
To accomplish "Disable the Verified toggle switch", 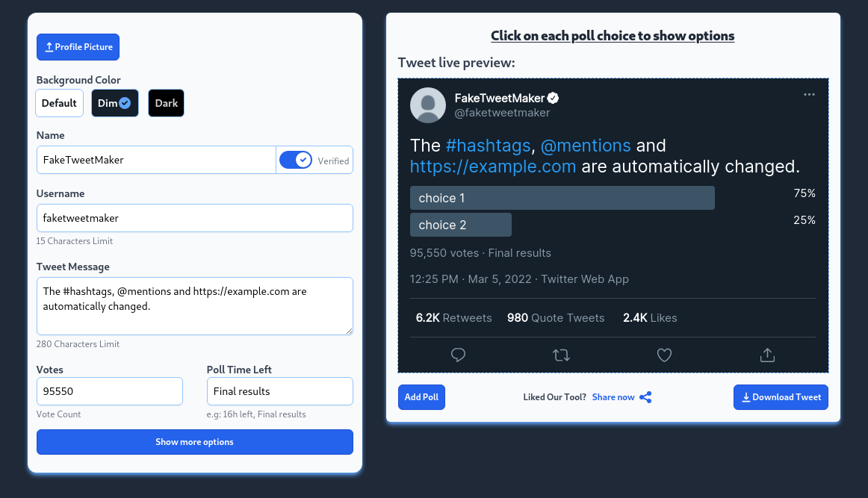I will [297, 159].
